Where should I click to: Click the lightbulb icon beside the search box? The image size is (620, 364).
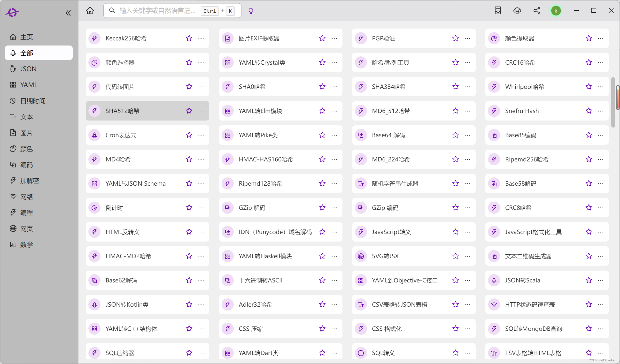point(251,11)
